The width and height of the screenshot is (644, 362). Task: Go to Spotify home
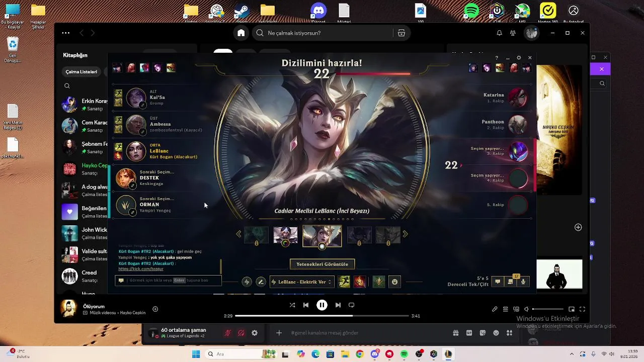click(x=241, y=33)
